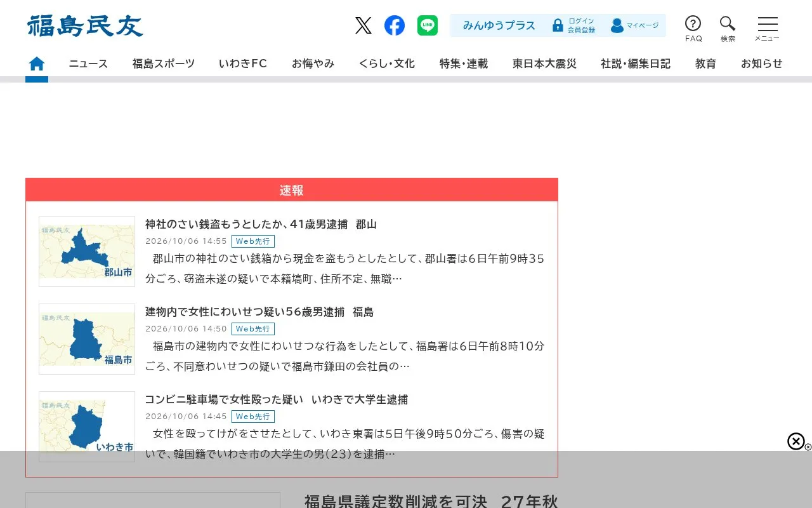Open the 特集・連載 nav tab
The height and width of the screenshot is (508, 812).
point(464,63)
